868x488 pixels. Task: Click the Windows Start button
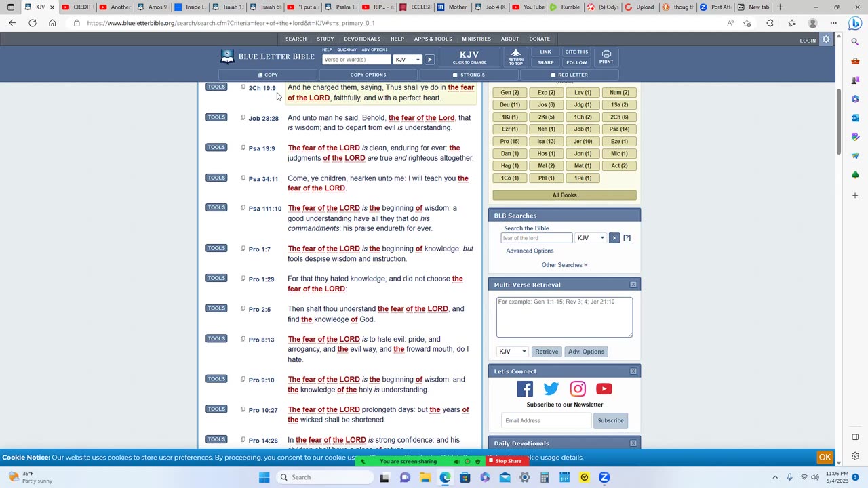[264, 477]
